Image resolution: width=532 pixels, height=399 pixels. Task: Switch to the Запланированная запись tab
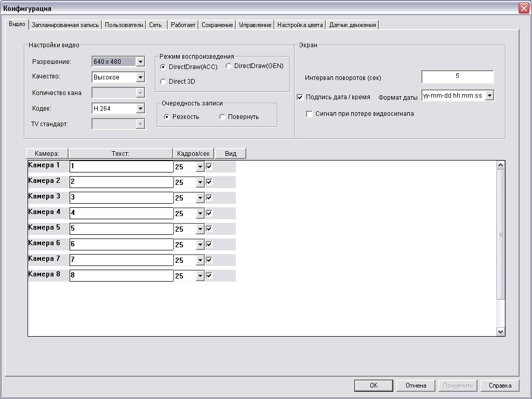[x=65, y=25]
